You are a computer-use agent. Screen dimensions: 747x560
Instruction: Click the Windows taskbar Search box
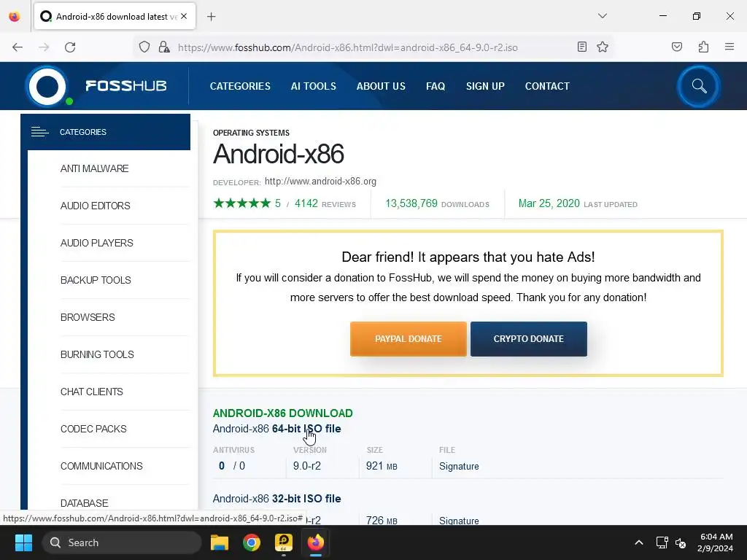click(122, 542)
